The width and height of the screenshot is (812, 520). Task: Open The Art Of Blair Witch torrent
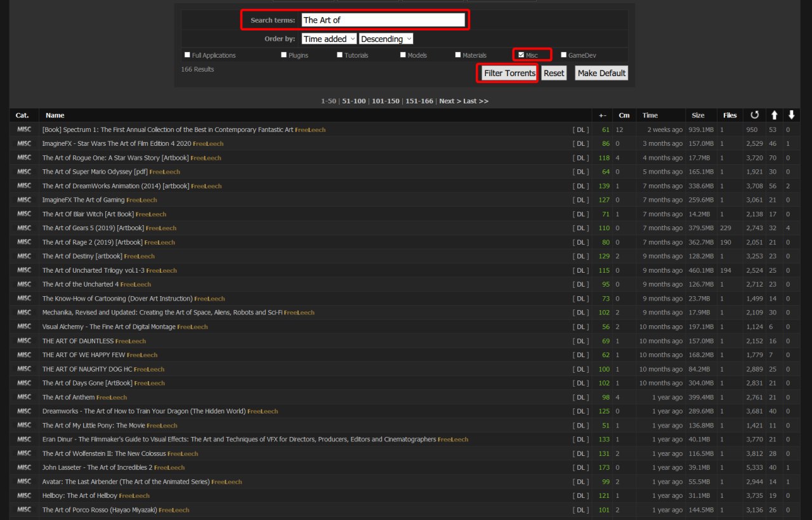pyautogui.click(x=88, y=214)
